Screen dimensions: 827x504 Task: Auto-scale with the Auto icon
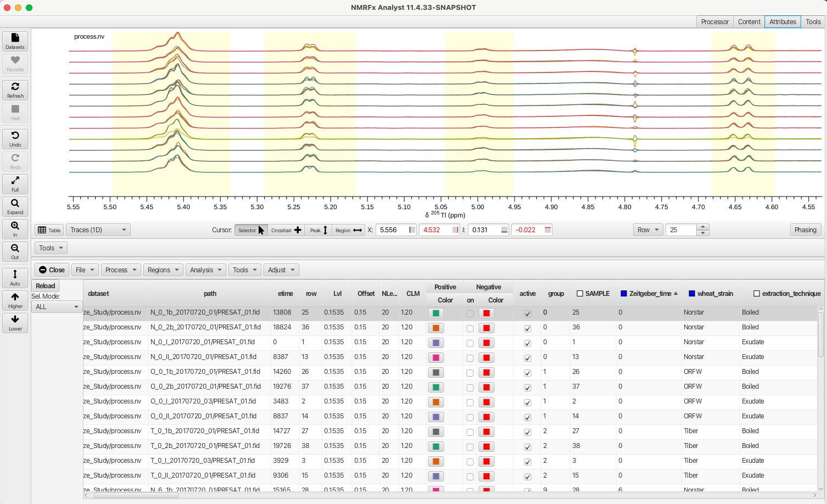click(x=15, y=277)
